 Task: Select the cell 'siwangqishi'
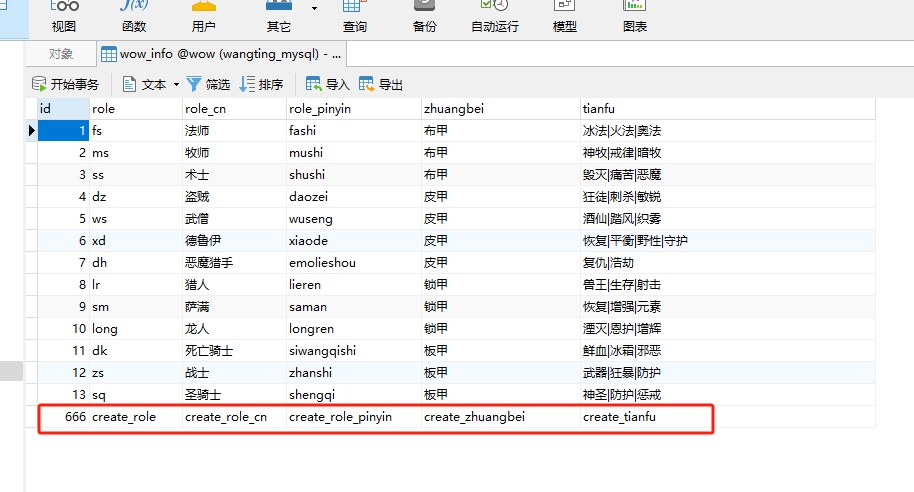[x=354, y=351]
